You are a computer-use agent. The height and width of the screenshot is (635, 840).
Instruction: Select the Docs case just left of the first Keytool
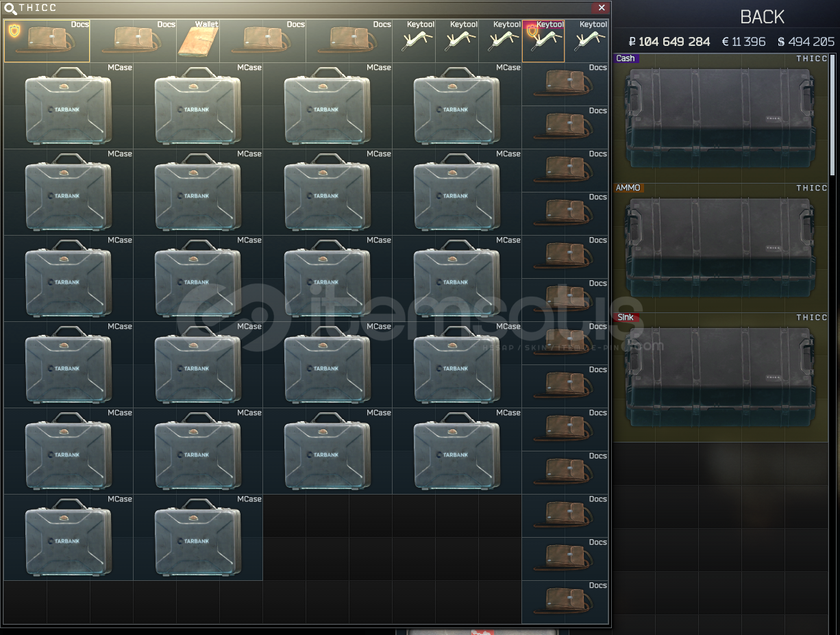pyautogui.click(x=349, y=40)
